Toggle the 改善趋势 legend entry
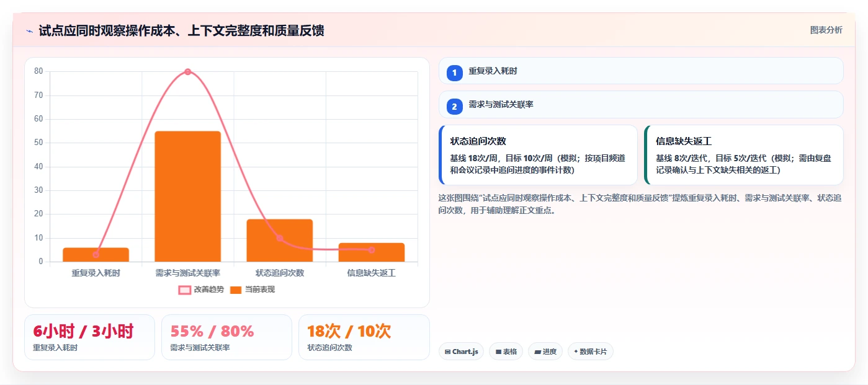This screenshot has height=385, width=868. coord(200,290)
